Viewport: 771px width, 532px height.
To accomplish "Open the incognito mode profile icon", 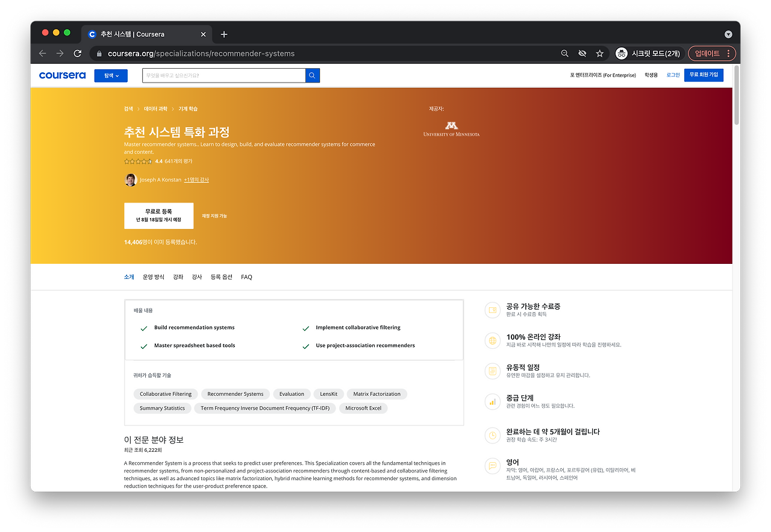I will pyautogui.click(x=621, y=54).
